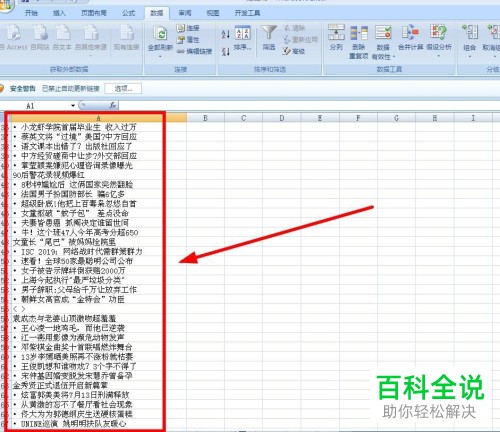Viewport: 500px width, 432px height.
Task: Reapply filter (重新应用)
Action: tap(301, 40)
